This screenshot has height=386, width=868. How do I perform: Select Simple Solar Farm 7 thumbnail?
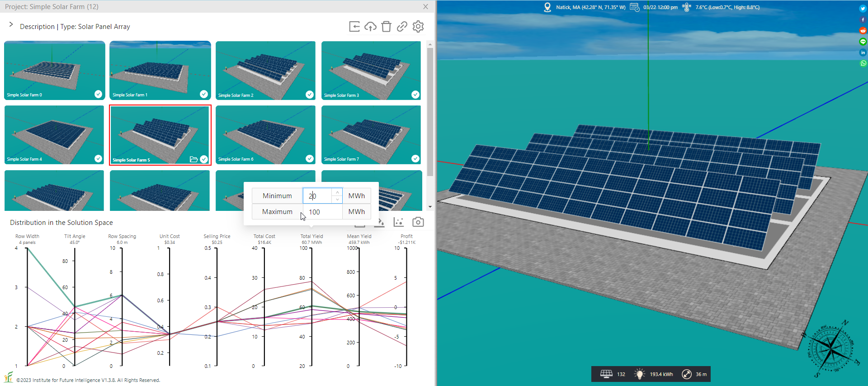tap(371, 134)
